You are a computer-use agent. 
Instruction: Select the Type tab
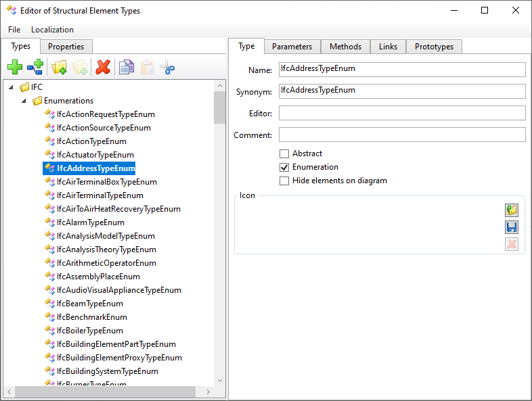pyautogui.click(x=246, y=46)
